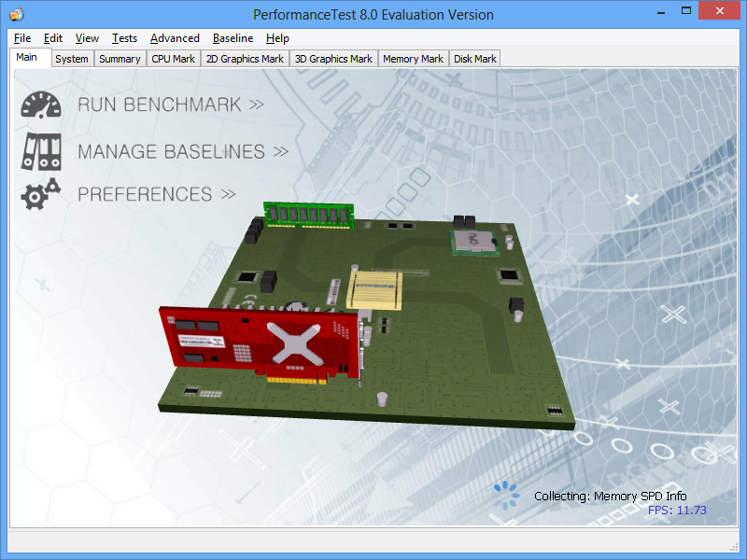This screenshot has width=747, height=560.
Task: Click the gears Preferences icon
Action: (41, 194)
